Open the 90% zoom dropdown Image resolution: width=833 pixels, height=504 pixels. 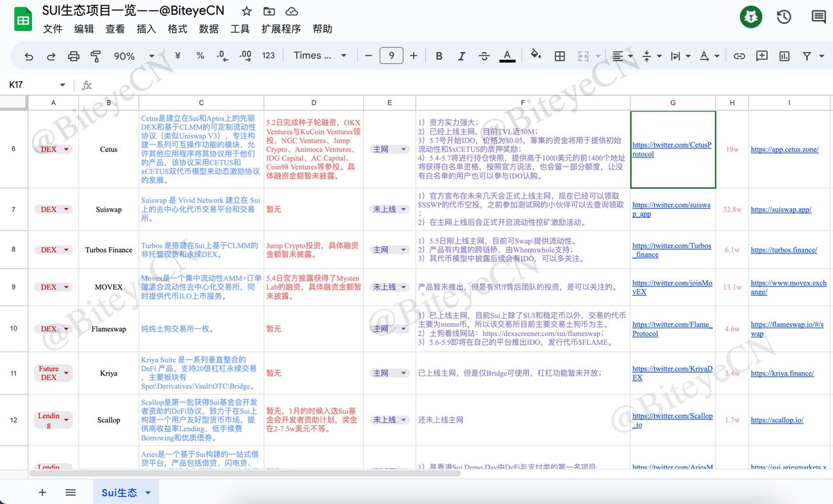pos(135,56)
